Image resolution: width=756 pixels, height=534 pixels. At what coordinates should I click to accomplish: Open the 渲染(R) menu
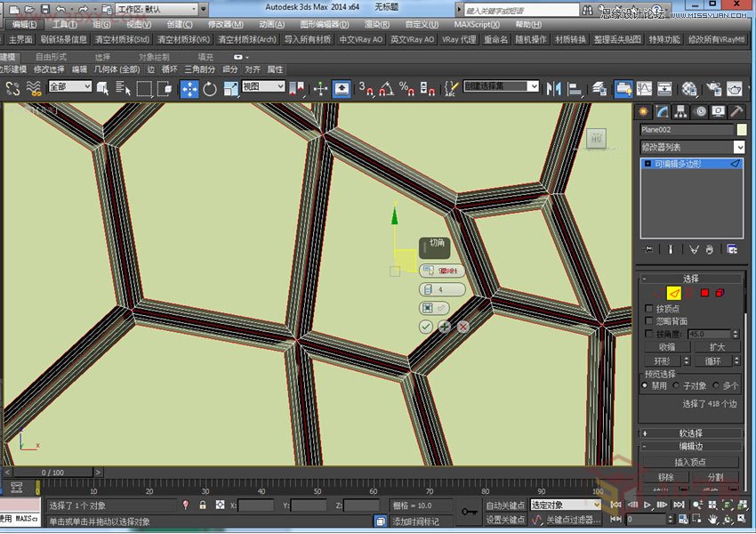[x=377, y=24]
